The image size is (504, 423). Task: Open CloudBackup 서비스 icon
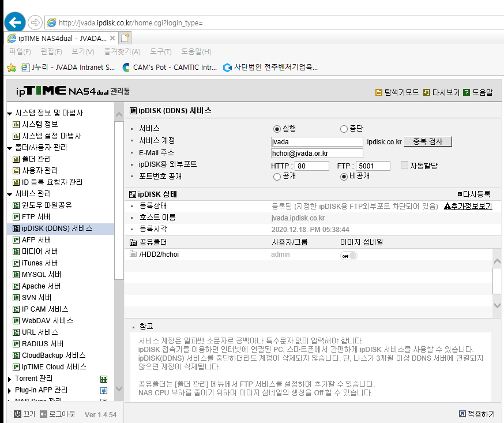16,355
